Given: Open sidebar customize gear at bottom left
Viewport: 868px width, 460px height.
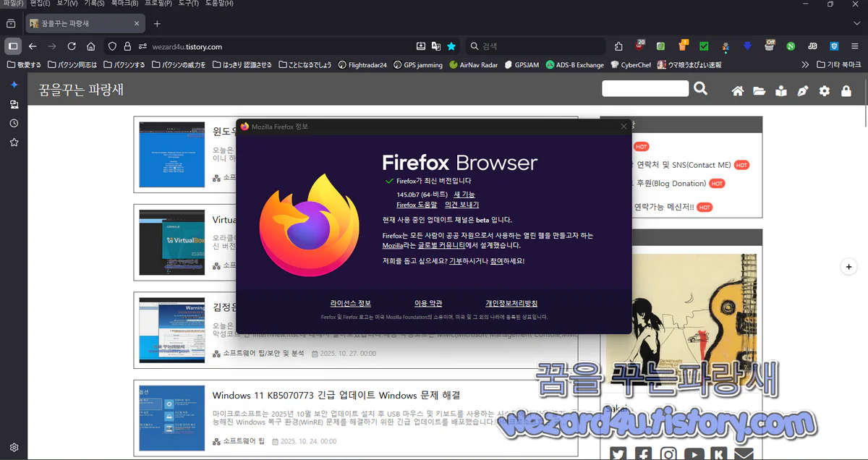Looking at the screenshot, I should [x=14, y=448].
